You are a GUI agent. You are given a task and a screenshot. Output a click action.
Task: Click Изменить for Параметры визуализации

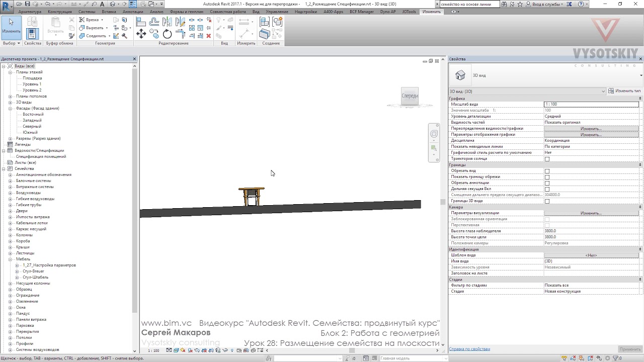click(x=591, y=213)
